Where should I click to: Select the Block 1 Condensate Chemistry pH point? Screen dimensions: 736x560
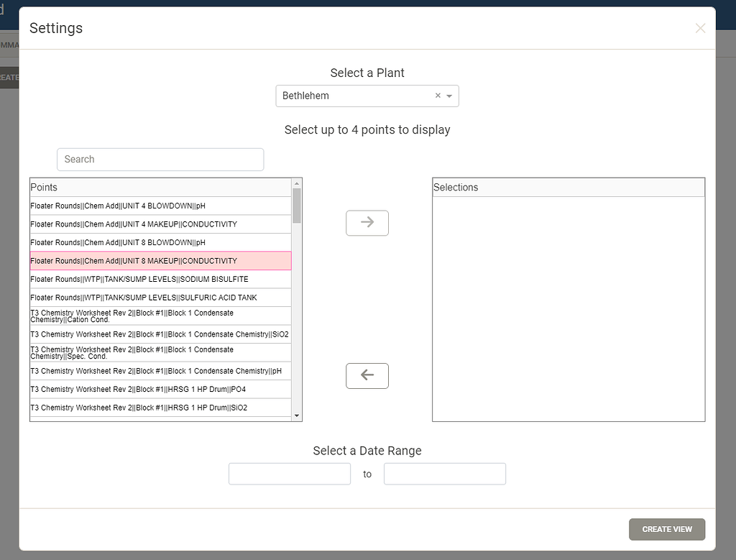[144, 370]
